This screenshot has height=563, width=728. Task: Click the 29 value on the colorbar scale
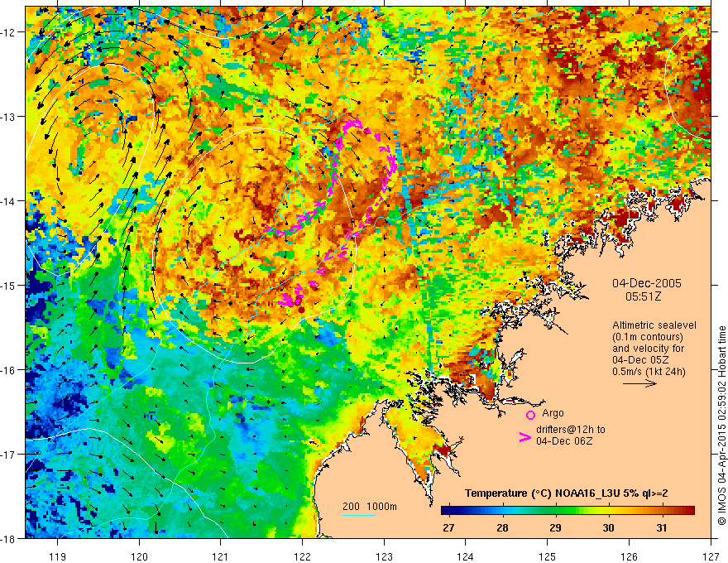point(555,527)
